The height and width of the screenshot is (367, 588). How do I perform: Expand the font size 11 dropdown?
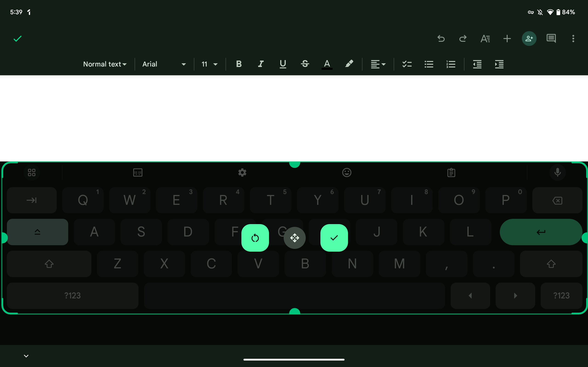coord(209,64)
